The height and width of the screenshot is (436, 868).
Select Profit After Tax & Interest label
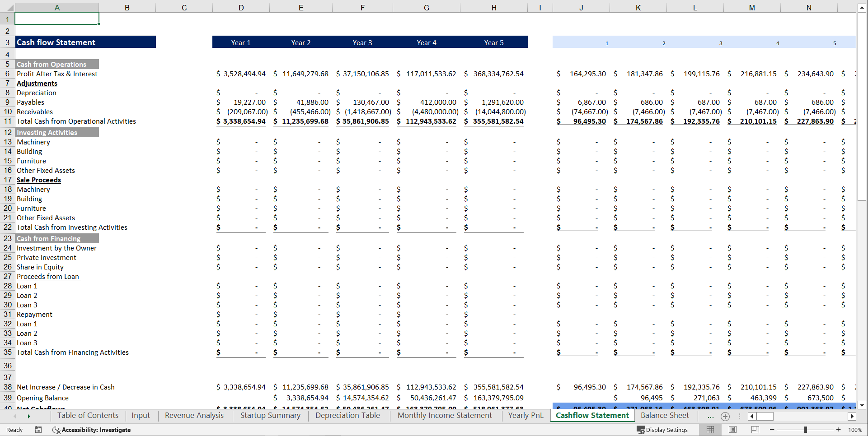[57, 74]
